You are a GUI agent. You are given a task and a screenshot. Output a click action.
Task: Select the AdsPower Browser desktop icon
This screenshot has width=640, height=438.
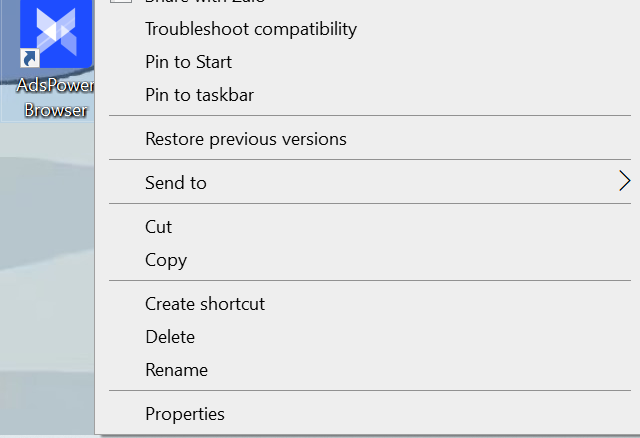55,35
